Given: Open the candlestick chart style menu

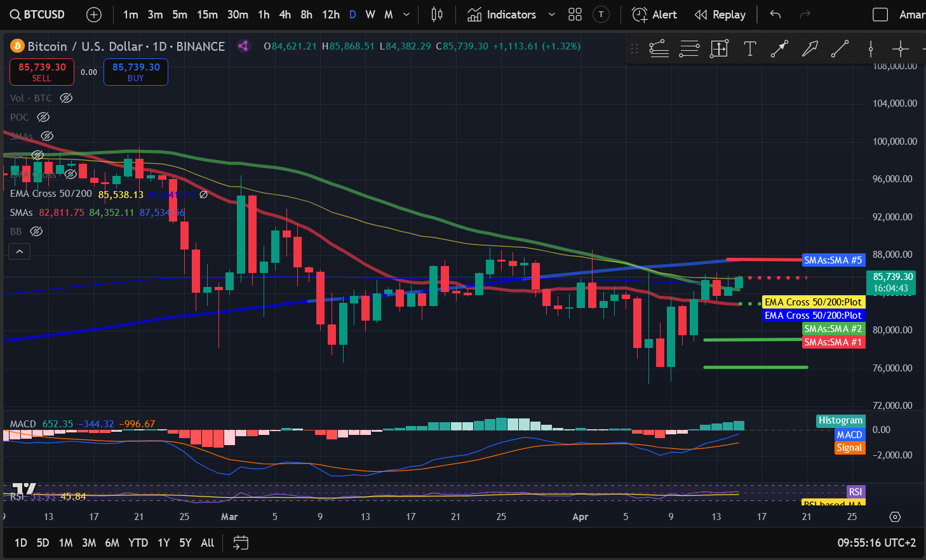Looking at the screenshot, I should 437,15.
